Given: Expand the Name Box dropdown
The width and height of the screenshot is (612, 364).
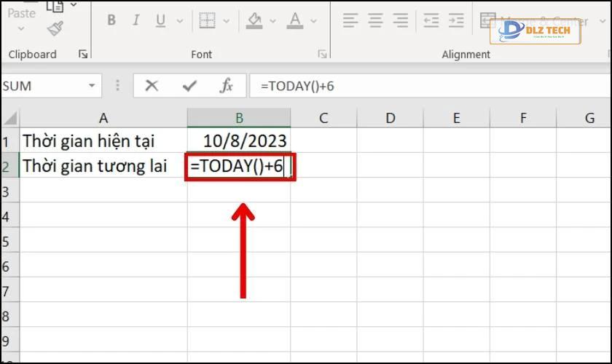Looking at the screenshot, I should click(92, 85).
